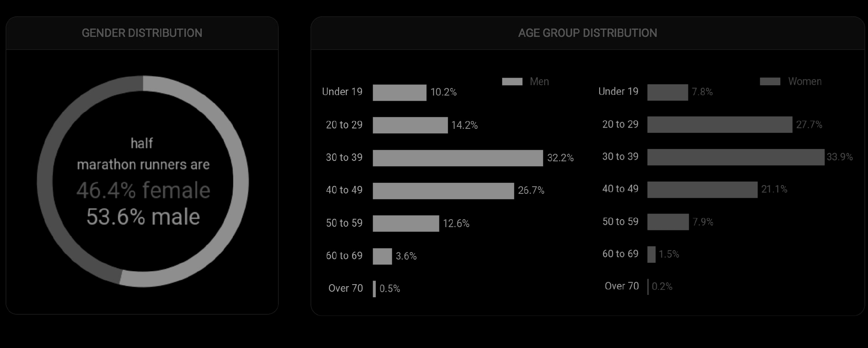Image resolution: width=868 pixels, height=348 pixels.
Task: Click the men's 60 to 69 bar
Action: pyautogui.click(x=382, y=256)
